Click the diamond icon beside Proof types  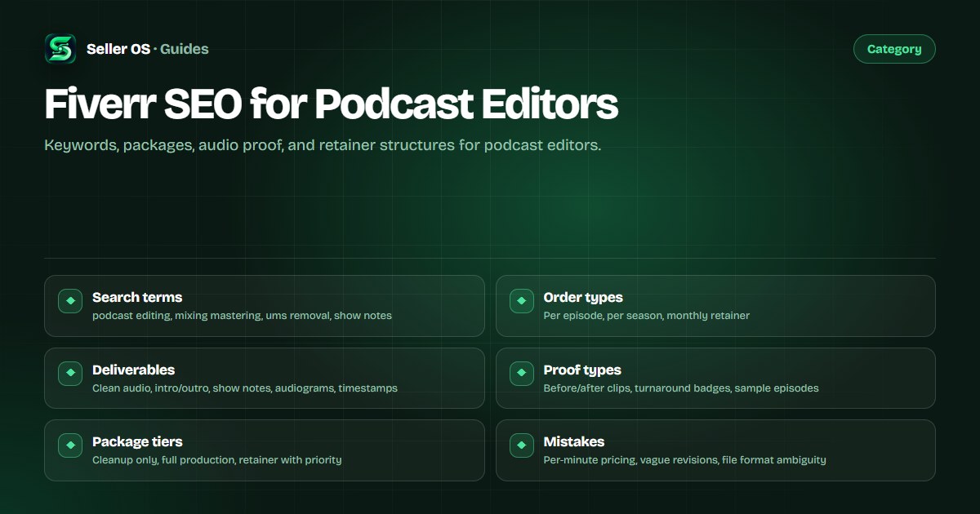pos(522,374)
